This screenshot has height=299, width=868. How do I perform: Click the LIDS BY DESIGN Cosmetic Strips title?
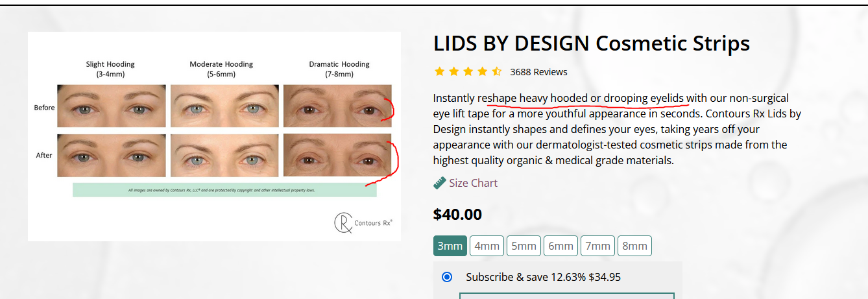pyautogui.click(x=592, y=43)
